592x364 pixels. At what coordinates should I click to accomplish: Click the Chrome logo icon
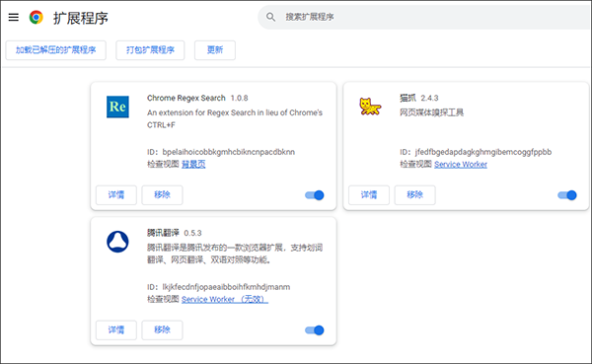37,18
